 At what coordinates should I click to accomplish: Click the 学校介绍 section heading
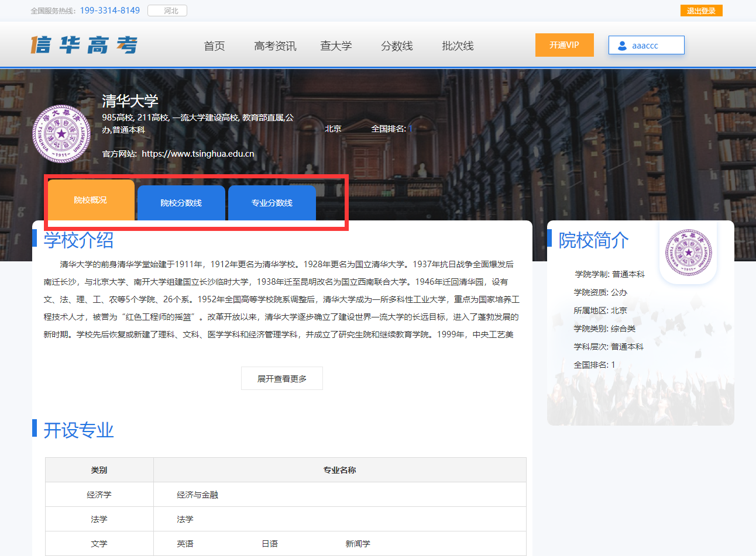[x=78, y=240]
